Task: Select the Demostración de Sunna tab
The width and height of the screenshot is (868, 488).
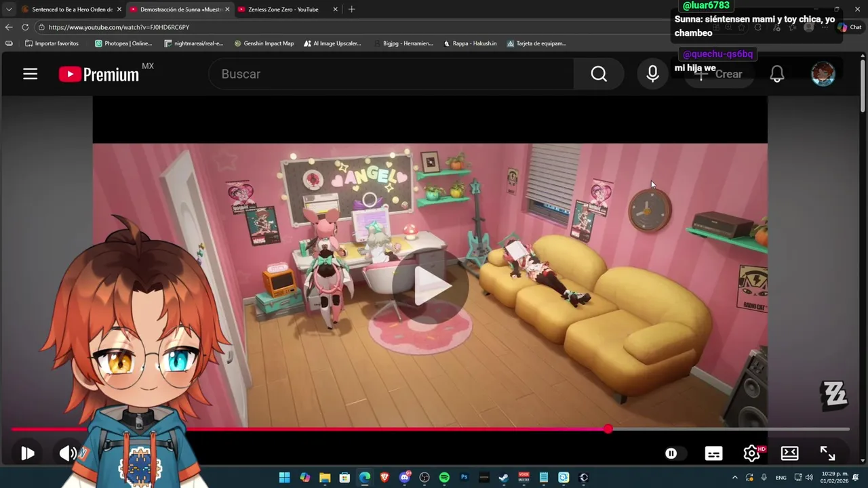Action: click(x=180, y=9)
